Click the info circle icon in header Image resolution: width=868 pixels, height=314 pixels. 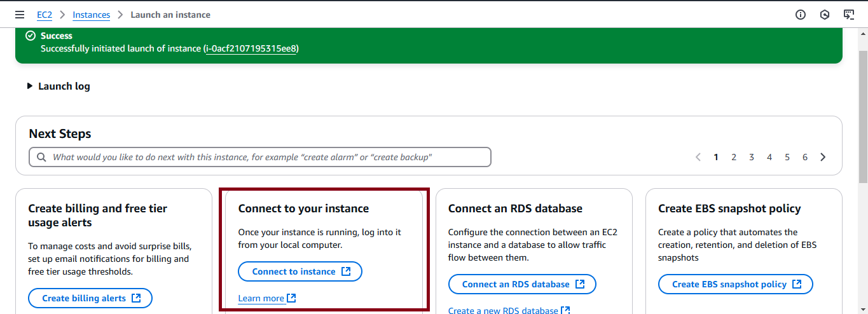click(x=801, y=15)
